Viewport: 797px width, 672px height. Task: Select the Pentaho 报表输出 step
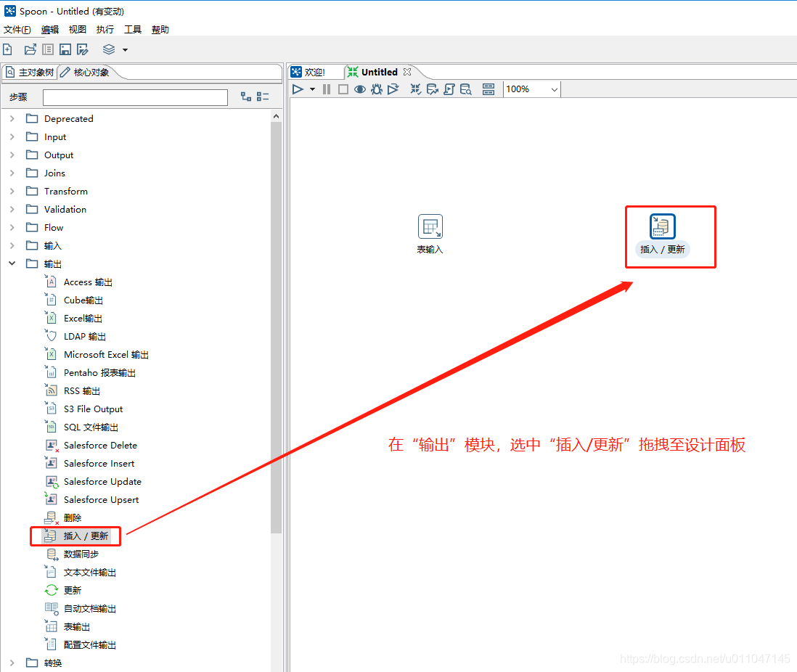coord(99,372)
